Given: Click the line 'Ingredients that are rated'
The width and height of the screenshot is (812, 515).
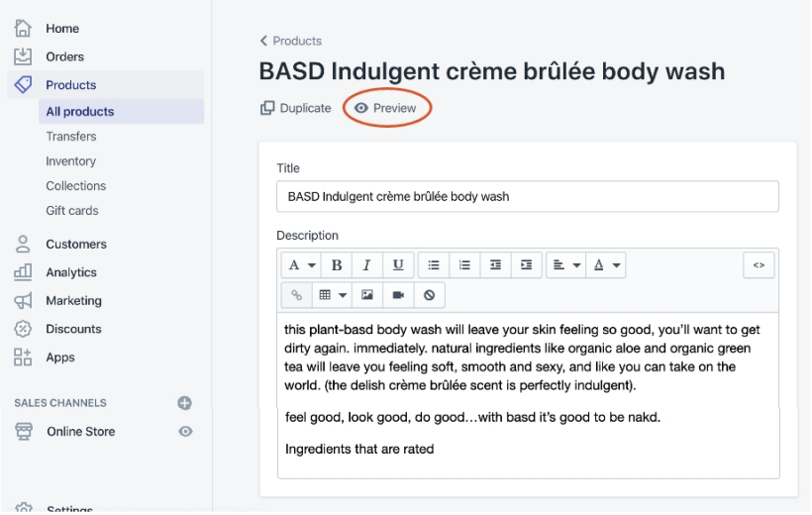Looking at the screenshot, I should pyautogui.click(x=359, y=450).
